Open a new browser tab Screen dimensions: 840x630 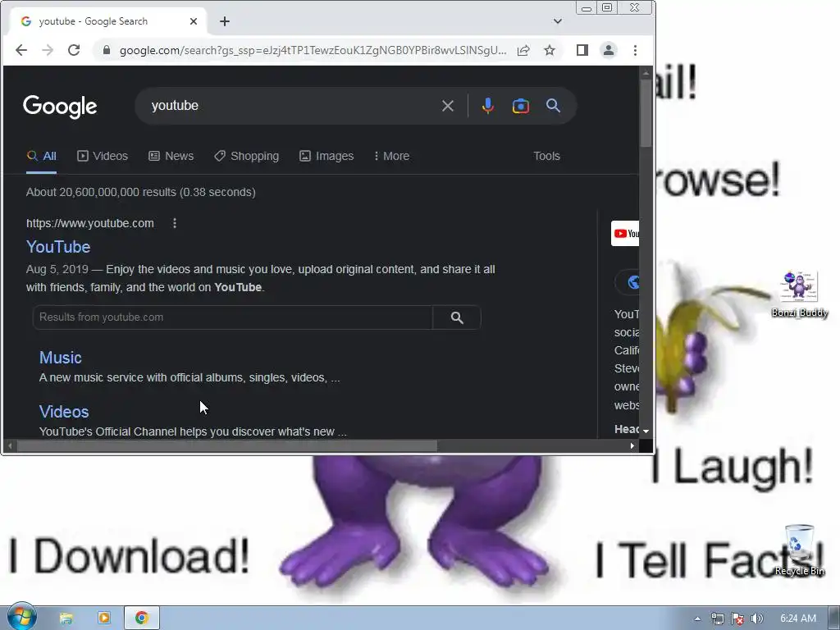coord(225,21)
